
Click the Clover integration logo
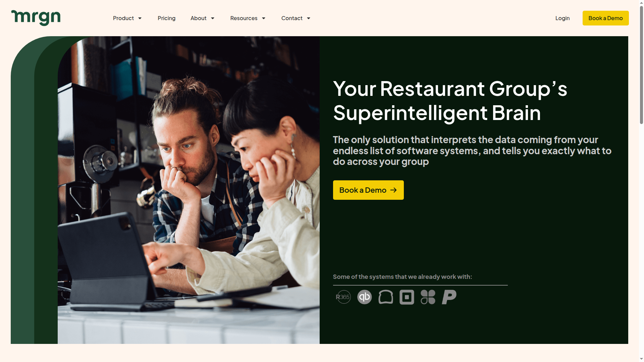click(428, 297)
